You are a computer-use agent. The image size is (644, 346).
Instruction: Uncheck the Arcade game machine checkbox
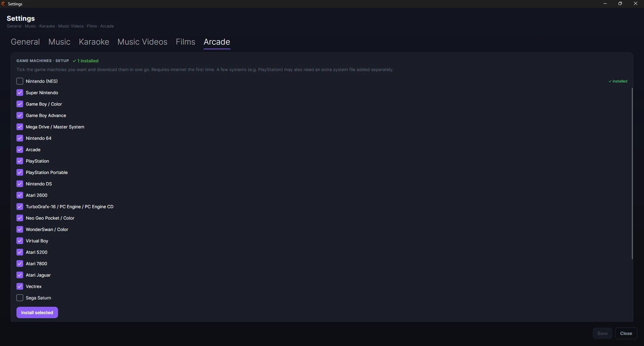click(20, 150)
